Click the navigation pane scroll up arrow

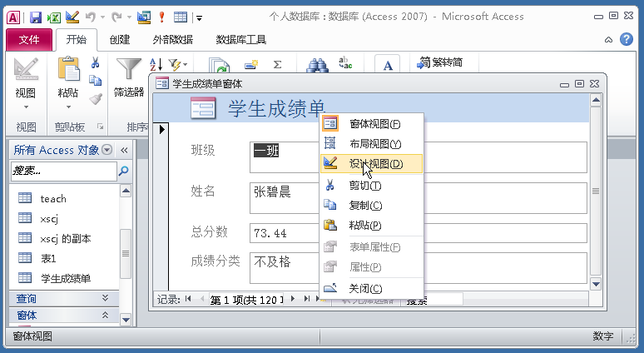tap(126, 191)
